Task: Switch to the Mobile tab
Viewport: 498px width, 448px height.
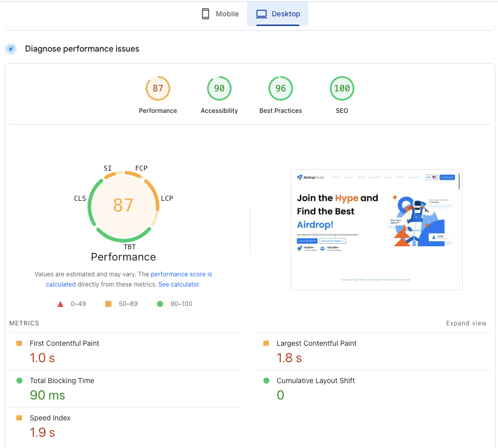Action: click(x=220, y=14)
